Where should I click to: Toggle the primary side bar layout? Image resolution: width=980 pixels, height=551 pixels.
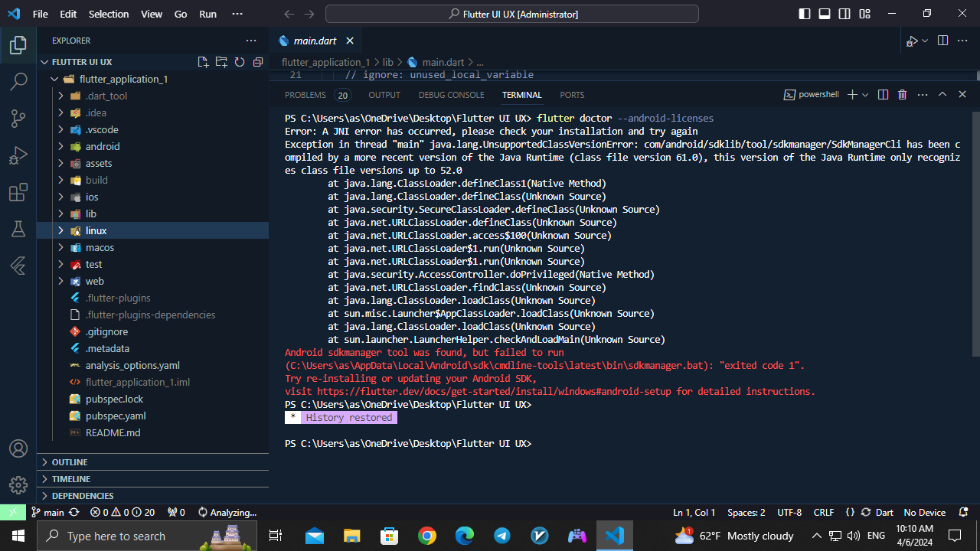tap(805, 14)
